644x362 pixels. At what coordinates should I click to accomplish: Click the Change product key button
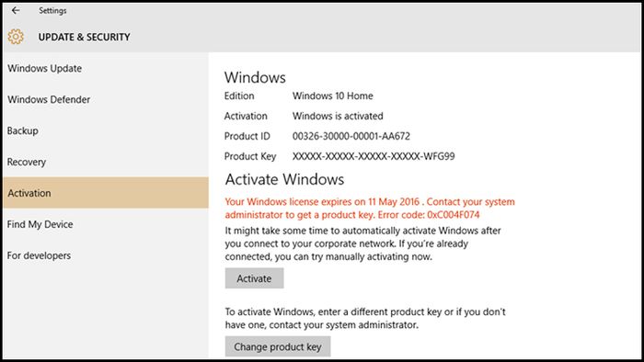click(278, 346)
